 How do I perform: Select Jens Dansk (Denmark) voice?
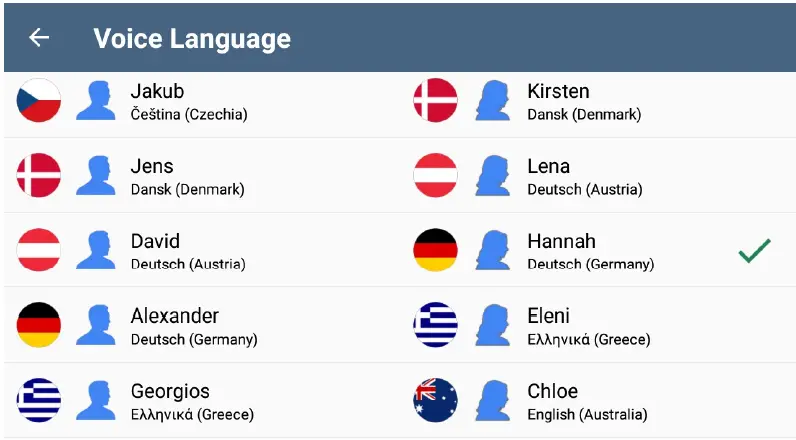click(x=187, y=176)
